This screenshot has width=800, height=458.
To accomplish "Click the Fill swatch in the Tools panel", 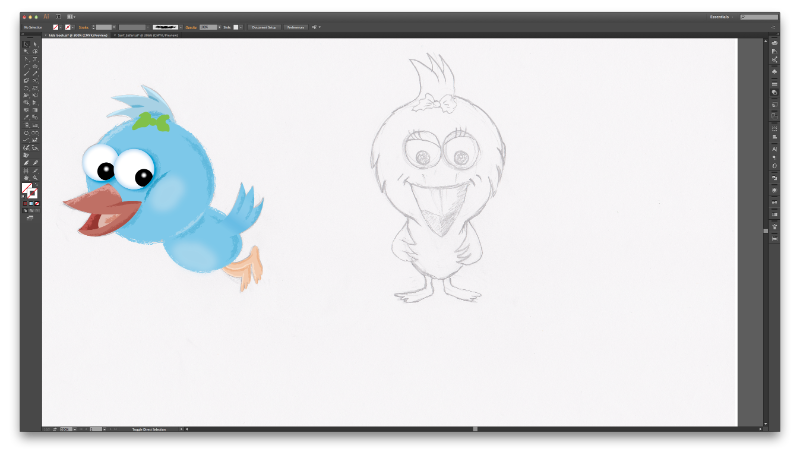I will [x=27, y=188].
